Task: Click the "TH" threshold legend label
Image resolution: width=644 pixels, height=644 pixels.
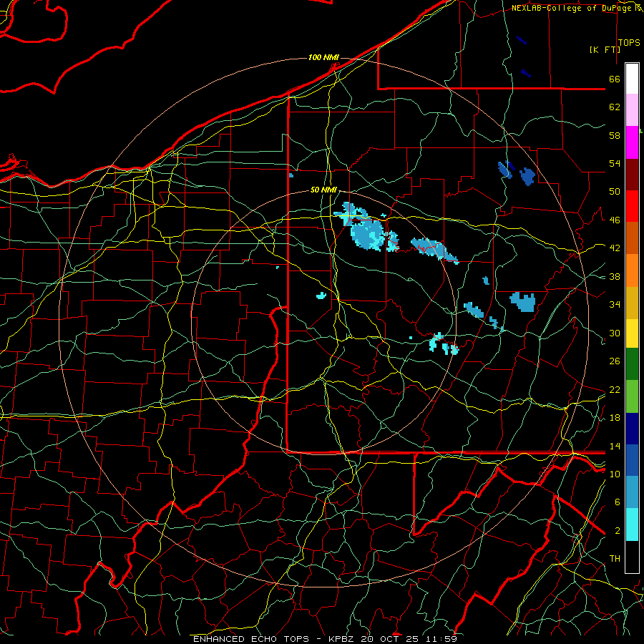Action: [615, 559]
